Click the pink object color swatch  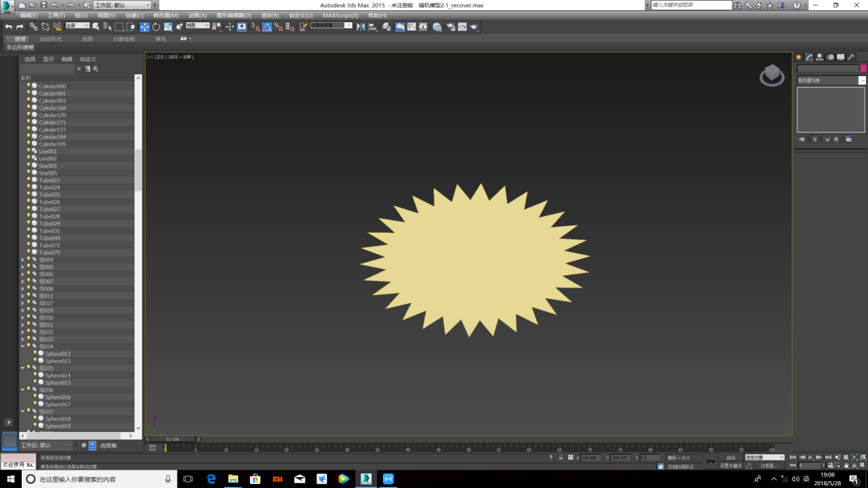[x=863, y=68]
